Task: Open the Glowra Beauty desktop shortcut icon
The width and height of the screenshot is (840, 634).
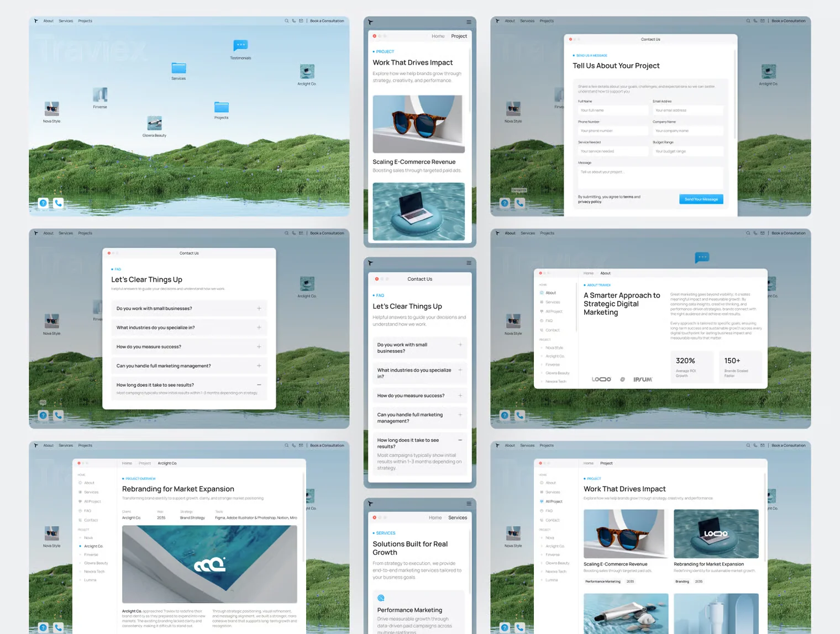Action: [154, 123]
